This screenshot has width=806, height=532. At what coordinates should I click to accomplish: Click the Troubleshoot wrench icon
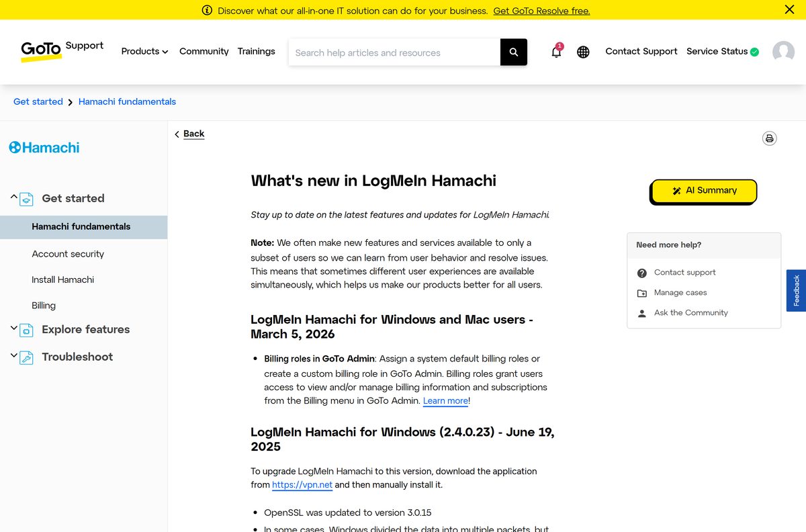tap(27, 357)
